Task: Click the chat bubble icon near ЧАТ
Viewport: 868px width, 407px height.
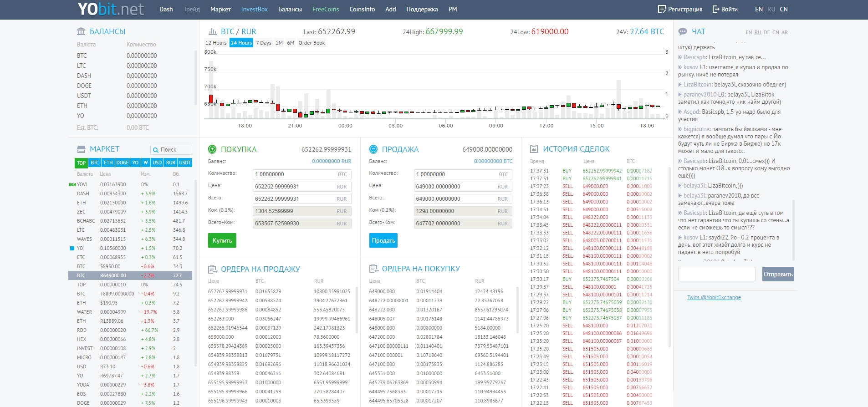Action: coord(683,31)
